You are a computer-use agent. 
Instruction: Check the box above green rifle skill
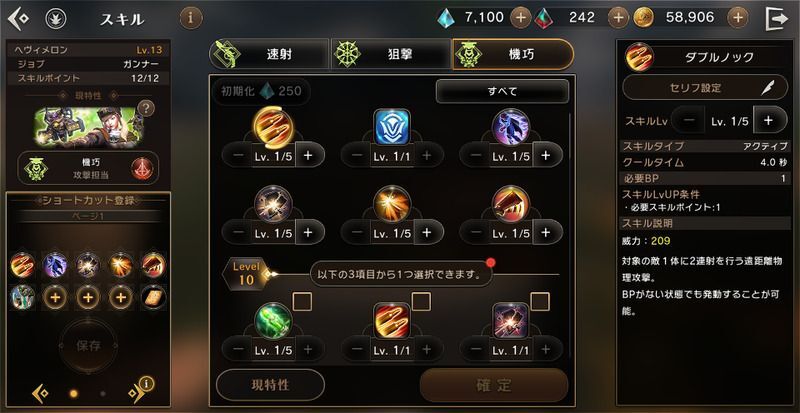[302, 302]
